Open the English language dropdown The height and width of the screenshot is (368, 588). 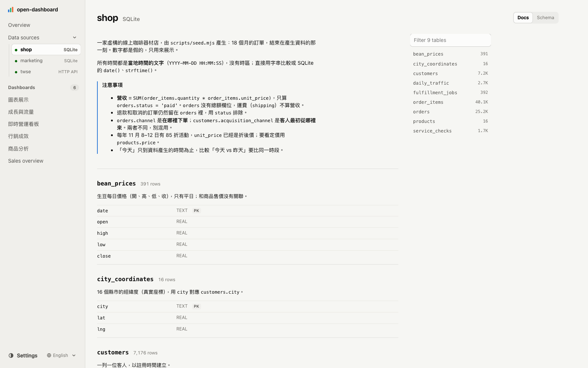pyautogui.click(x=61, y=355)
